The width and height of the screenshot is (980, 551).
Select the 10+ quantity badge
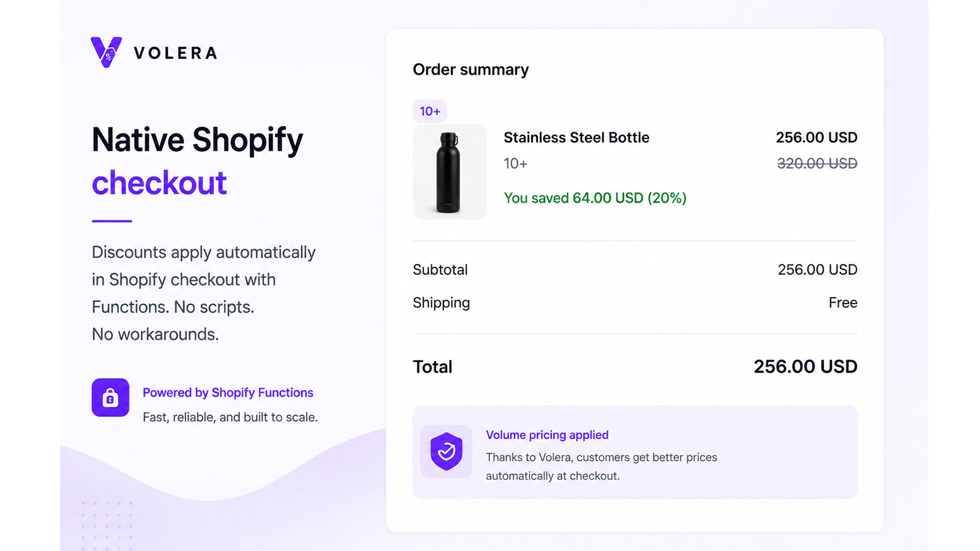(x=430, y=111)
